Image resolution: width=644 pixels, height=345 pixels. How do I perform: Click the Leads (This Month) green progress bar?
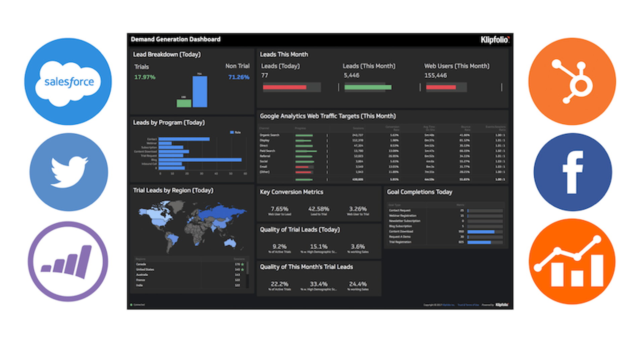(368, 87)
